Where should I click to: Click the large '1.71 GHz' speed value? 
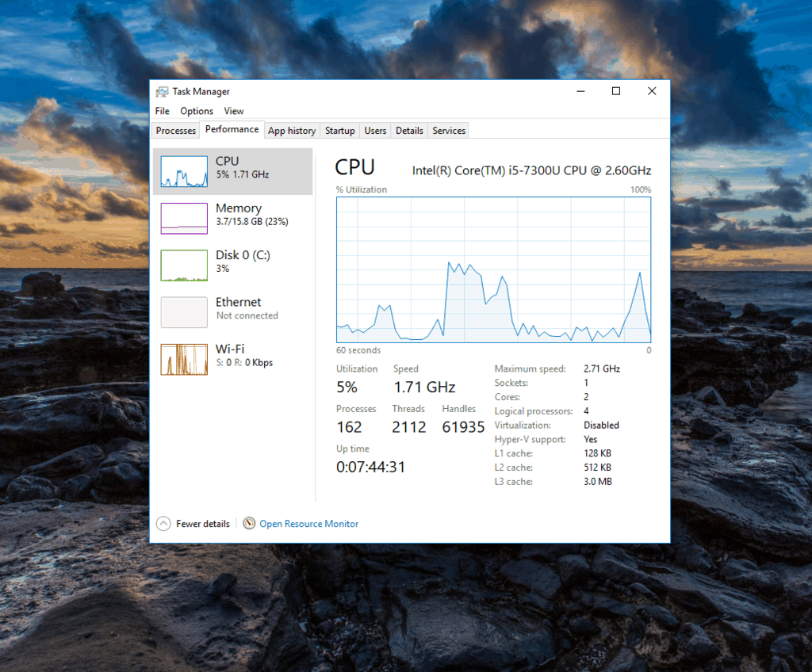tap(425, 388)
